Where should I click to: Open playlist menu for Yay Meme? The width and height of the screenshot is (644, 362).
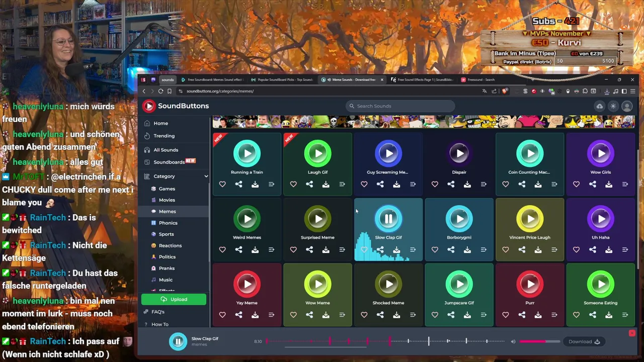point(271,315)
